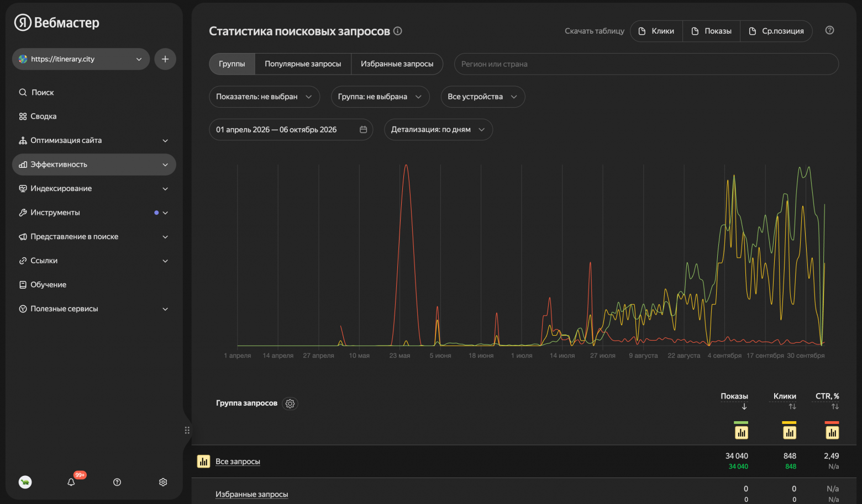Expand Ссылки menu section
The height and width of the screenshot is (504, 862).
(94, 261)
